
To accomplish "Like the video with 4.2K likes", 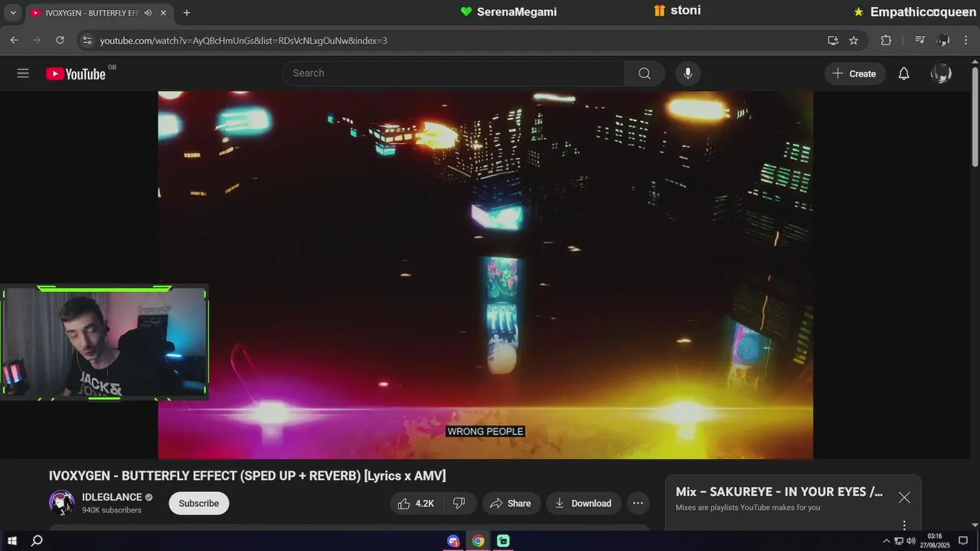I will 416,504.
